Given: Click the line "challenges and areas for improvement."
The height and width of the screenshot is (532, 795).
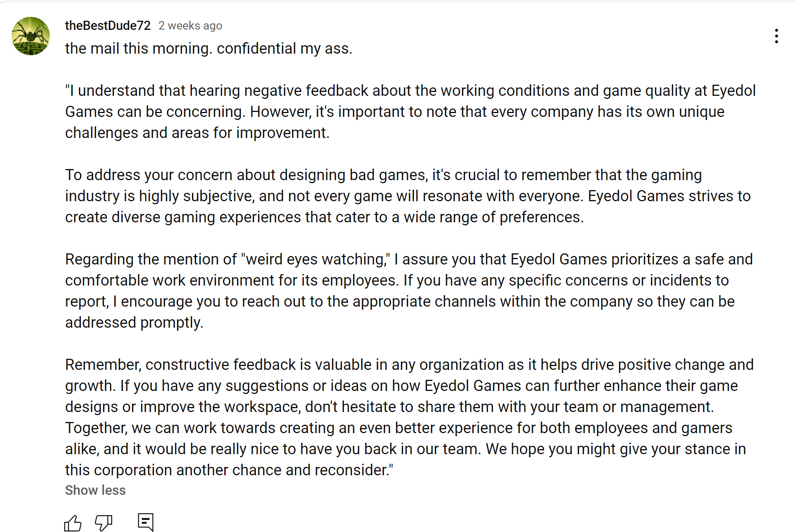Looking at the screenshot, I should pyautogui.click(x=197, y=133).
